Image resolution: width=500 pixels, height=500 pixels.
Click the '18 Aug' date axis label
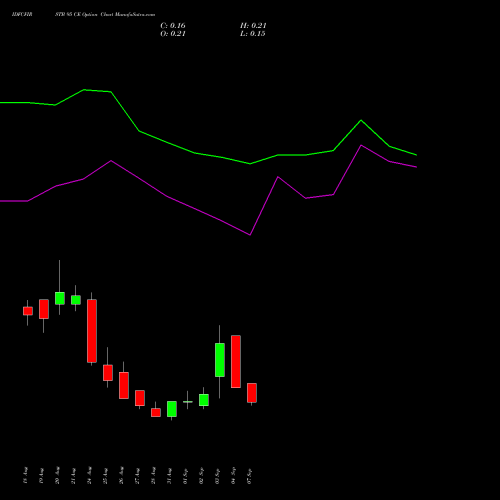pos(26,475)
